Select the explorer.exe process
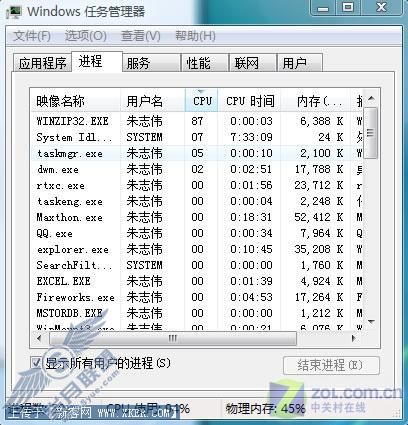The image size is (408, 425). (x=197, y=249)
